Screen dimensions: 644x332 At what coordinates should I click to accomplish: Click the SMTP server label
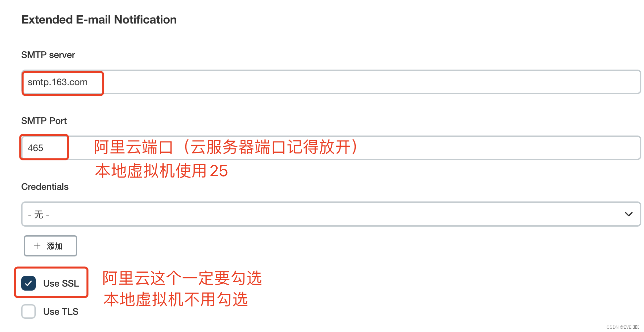48,55
